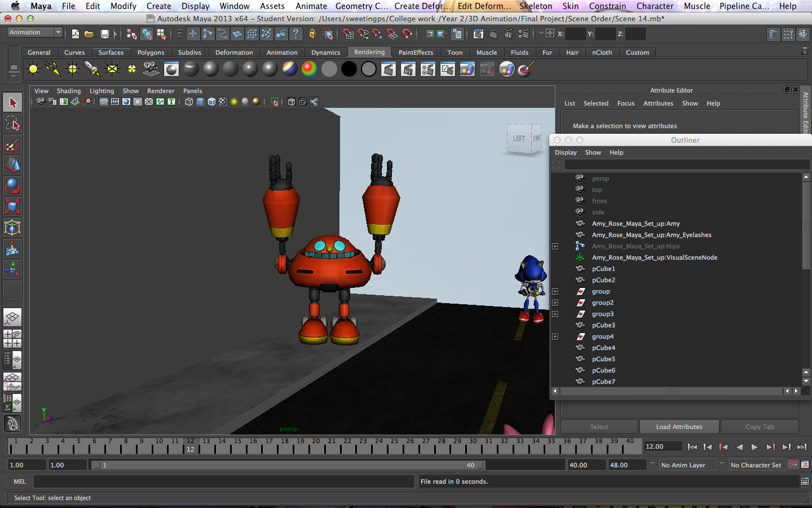Toggle viewport grid display button
The width and height of the screenshot is (812, 508).
(104, 102)
